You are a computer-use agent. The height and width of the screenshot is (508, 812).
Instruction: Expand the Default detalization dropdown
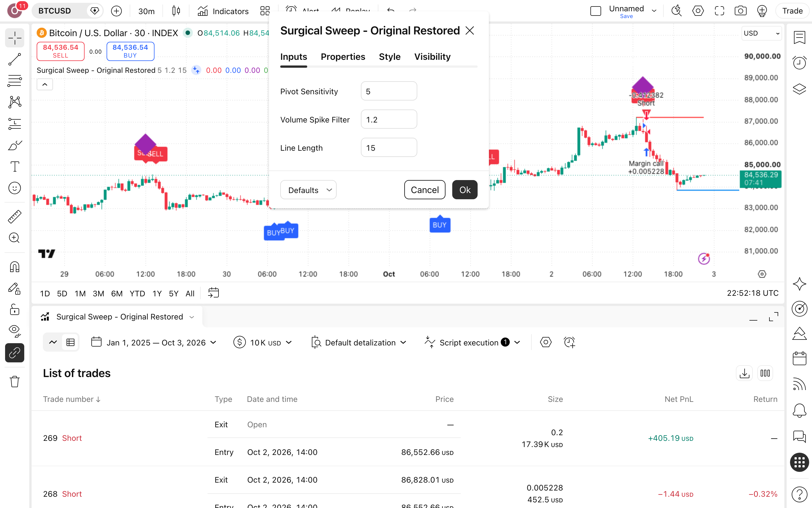(359, 342)
